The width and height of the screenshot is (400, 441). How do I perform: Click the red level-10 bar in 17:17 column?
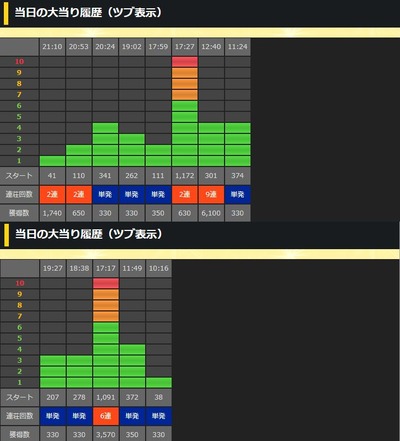(x=106, y=283)
